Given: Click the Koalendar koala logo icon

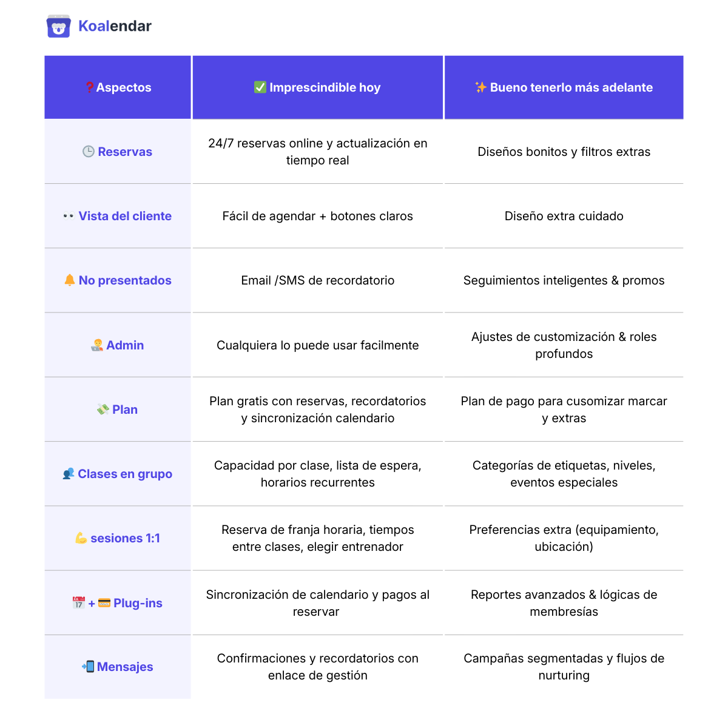Looking at the screenshot, I should click(58, 27).
